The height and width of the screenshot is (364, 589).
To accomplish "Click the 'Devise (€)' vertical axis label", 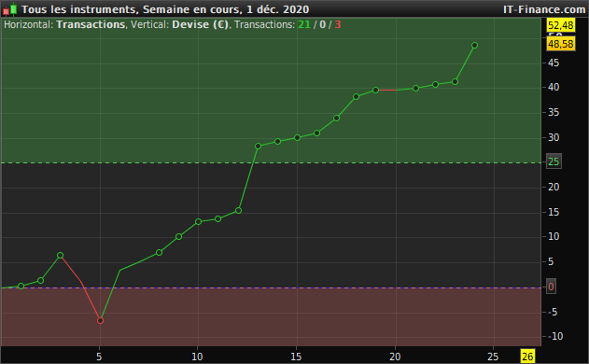I will coord(200,25).
